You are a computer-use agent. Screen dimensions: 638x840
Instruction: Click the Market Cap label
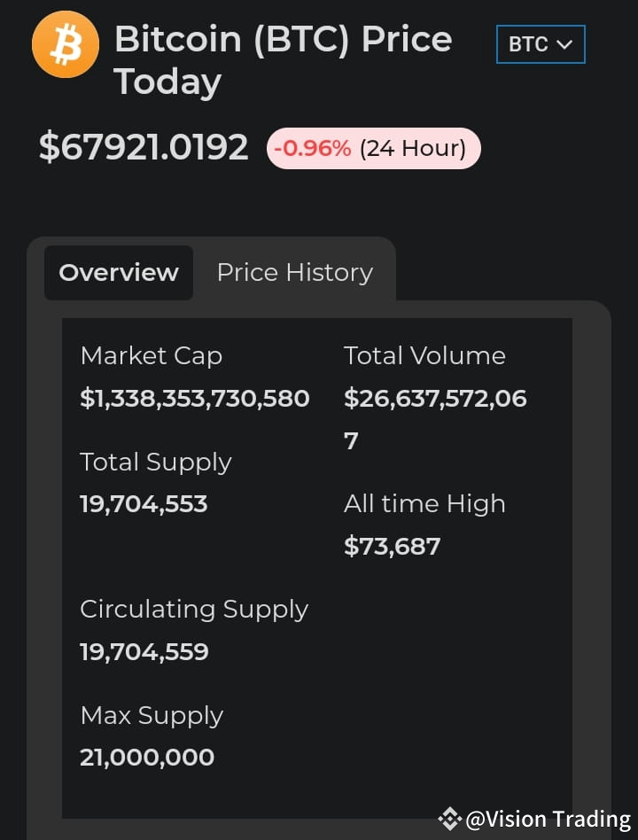coord(151,355)
